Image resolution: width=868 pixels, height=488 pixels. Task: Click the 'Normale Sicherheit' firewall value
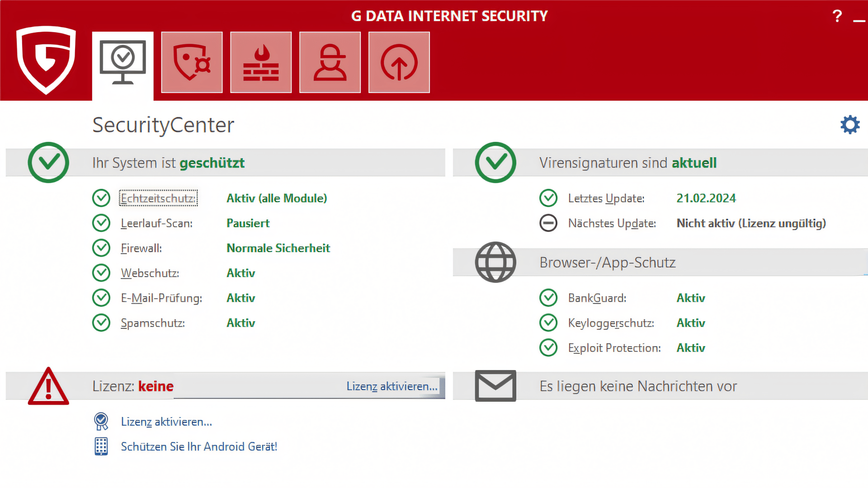click(278, 248)
